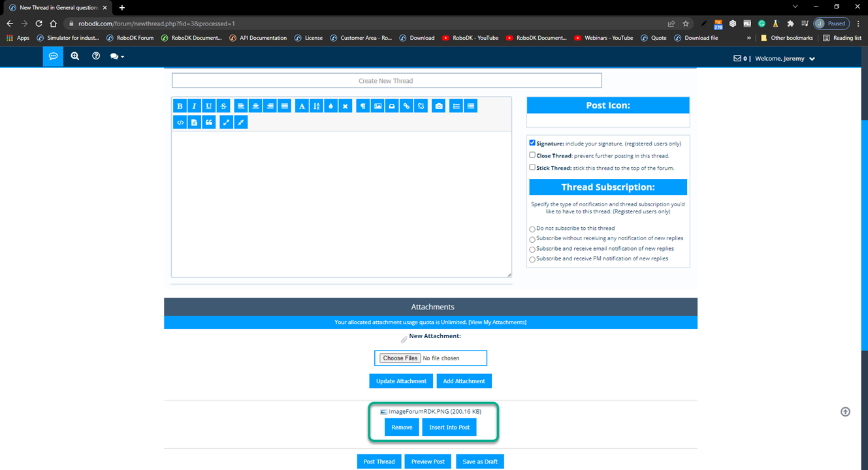Select subscribe with email notification option
The image size is (868, 470).
tap(532, 249)
